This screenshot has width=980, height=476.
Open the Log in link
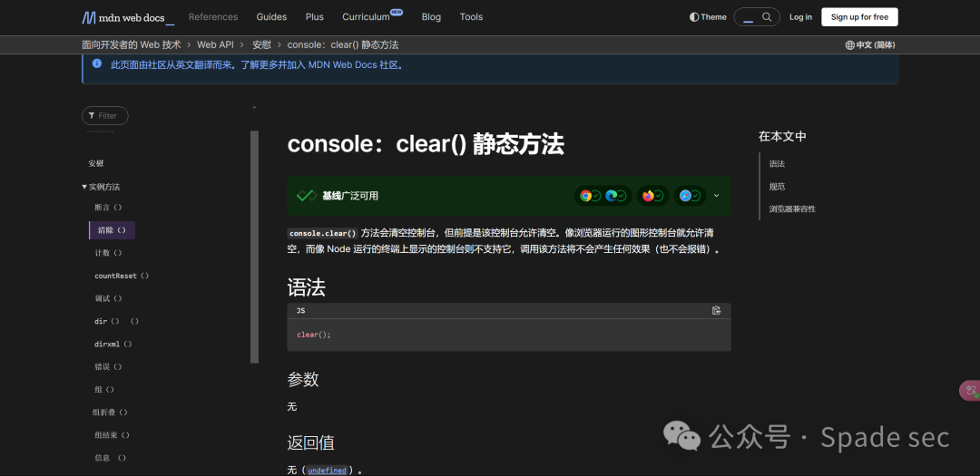point(800,17)
